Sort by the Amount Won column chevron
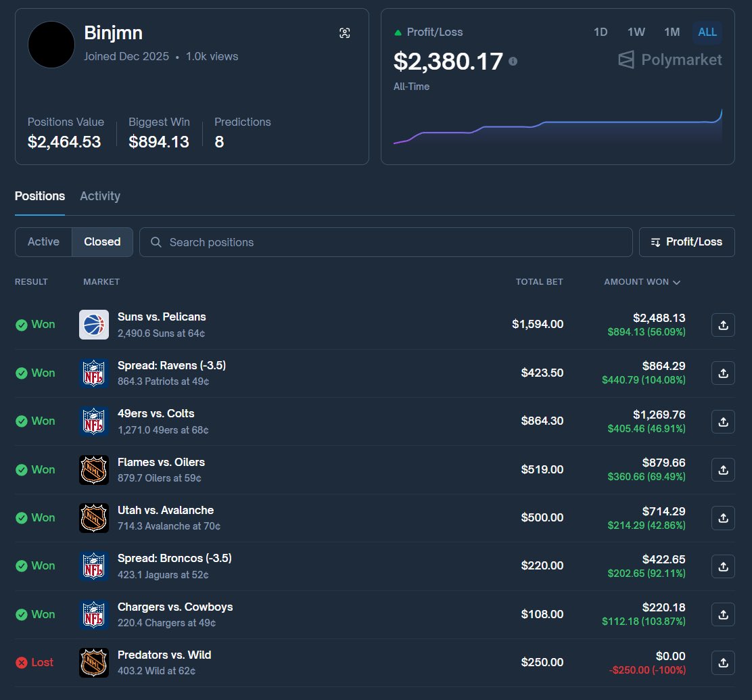Screen dimensions: 752x700 coord(677,282)
